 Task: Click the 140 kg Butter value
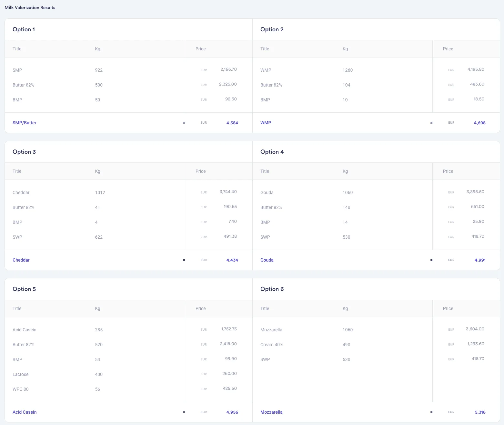(347, 207)
